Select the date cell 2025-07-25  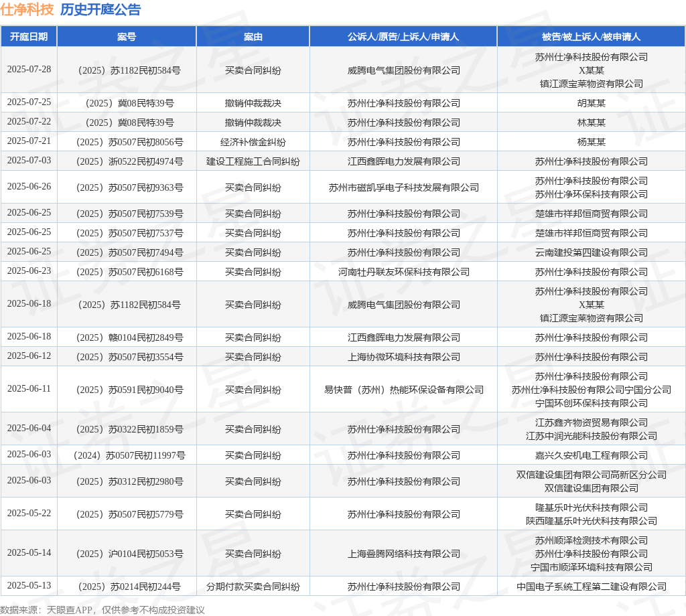pos(29,102)
